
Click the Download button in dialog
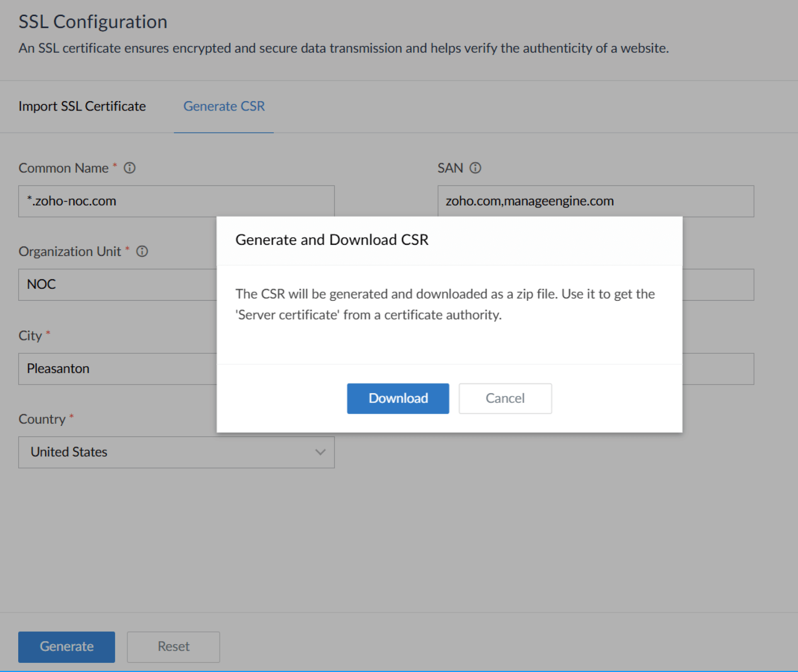pyautogui.click(x=398, y=398)
